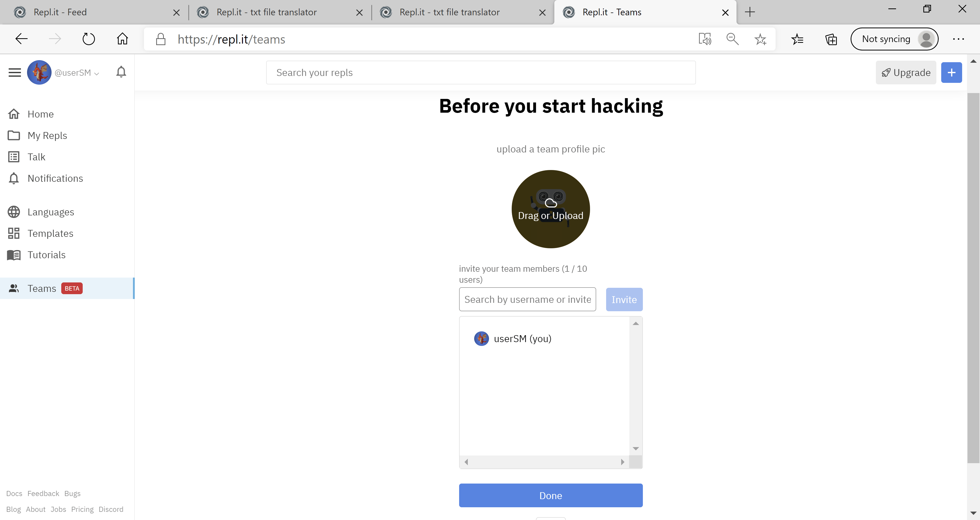
Task: Click Invite to add team member
Action: [x=623, y=299]
